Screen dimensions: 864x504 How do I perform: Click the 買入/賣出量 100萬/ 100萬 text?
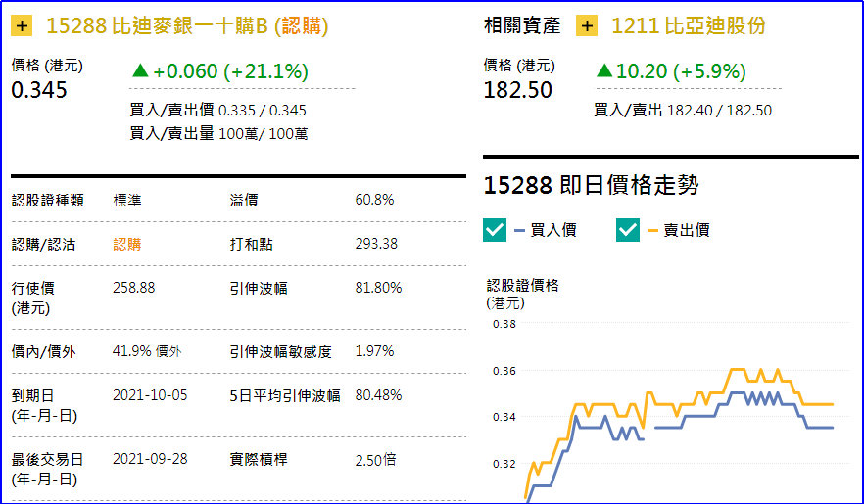(218, 134)
